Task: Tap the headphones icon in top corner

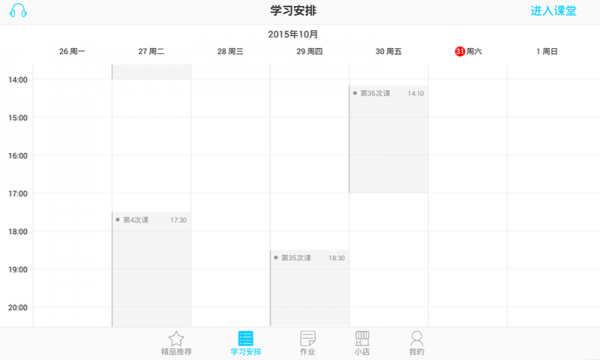Action: click(x=18, y=10)
